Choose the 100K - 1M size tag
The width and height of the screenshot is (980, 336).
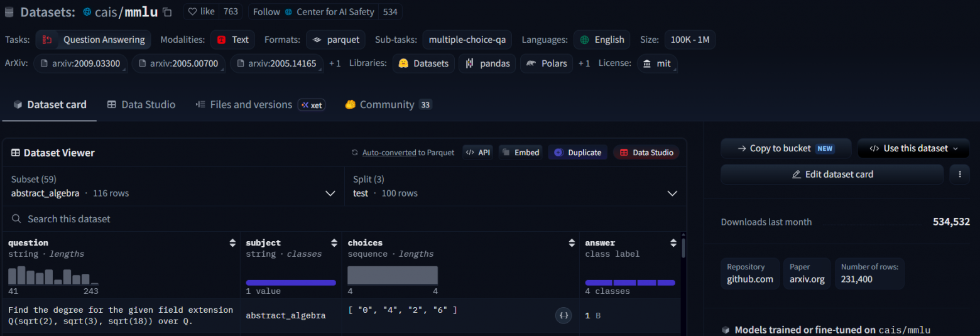click(690, 40)
